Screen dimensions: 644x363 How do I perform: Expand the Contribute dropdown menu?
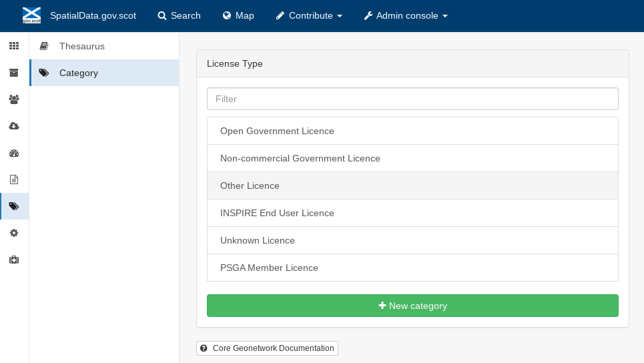[x=309, y=15]
